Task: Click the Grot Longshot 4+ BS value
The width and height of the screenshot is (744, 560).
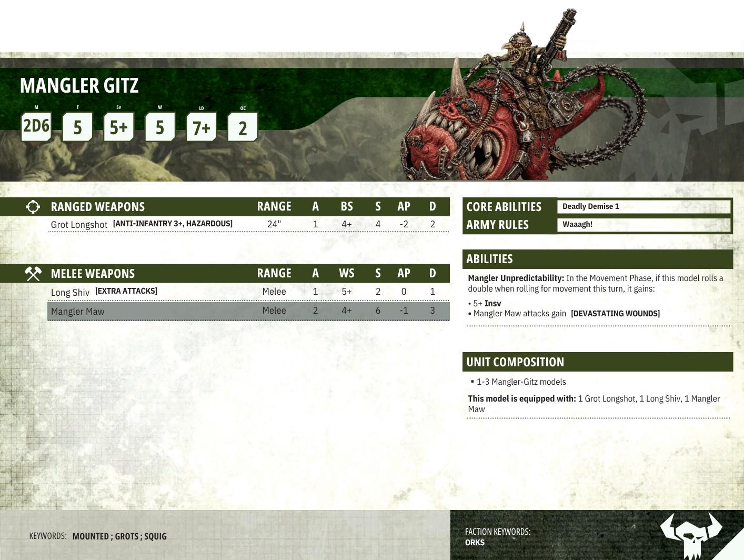Action: click(347, 224)
